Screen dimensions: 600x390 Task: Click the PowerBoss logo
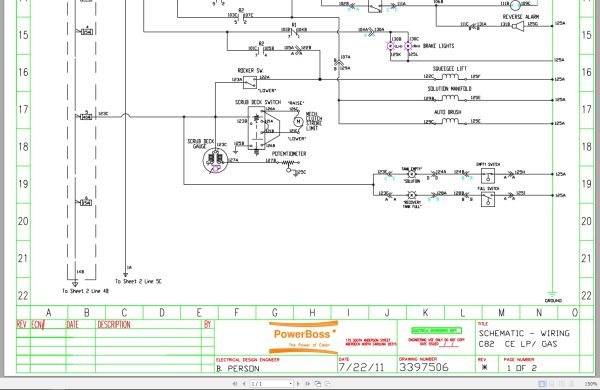tap(303, 337)
